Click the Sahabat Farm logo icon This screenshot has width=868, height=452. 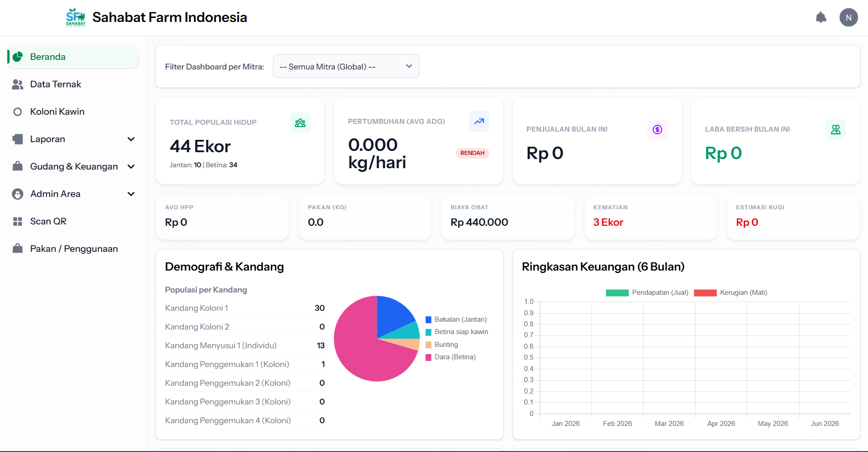point(76,17)
